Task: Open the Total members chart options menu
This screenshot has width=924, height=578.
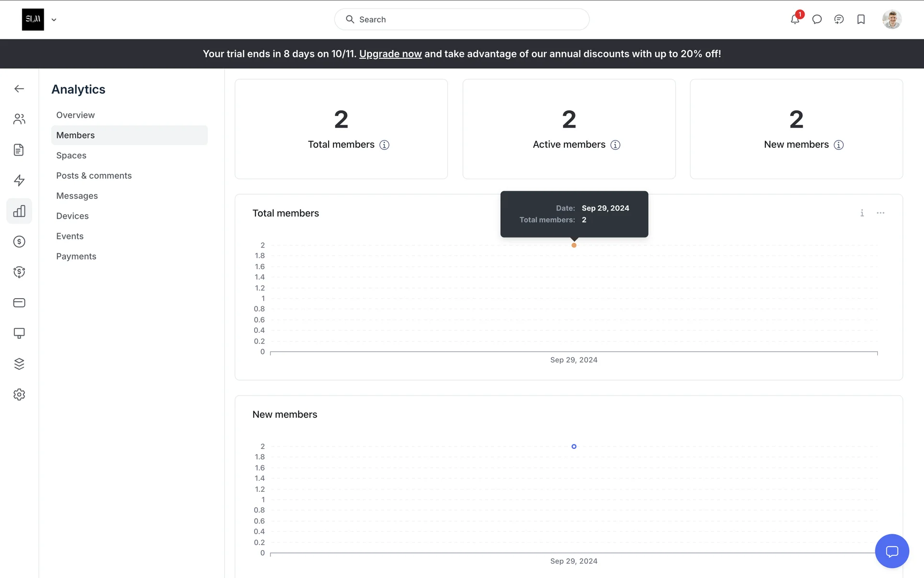Action: point(880,213)
